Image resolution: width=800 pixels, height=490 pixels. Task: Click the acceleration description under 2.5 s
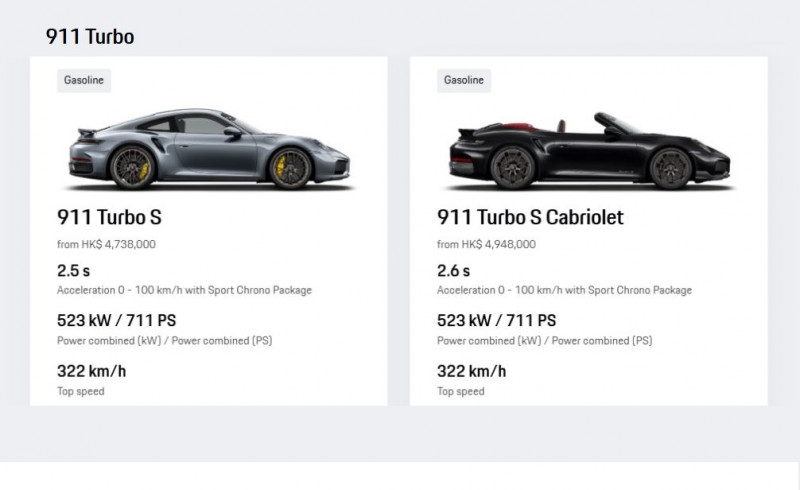185,290
